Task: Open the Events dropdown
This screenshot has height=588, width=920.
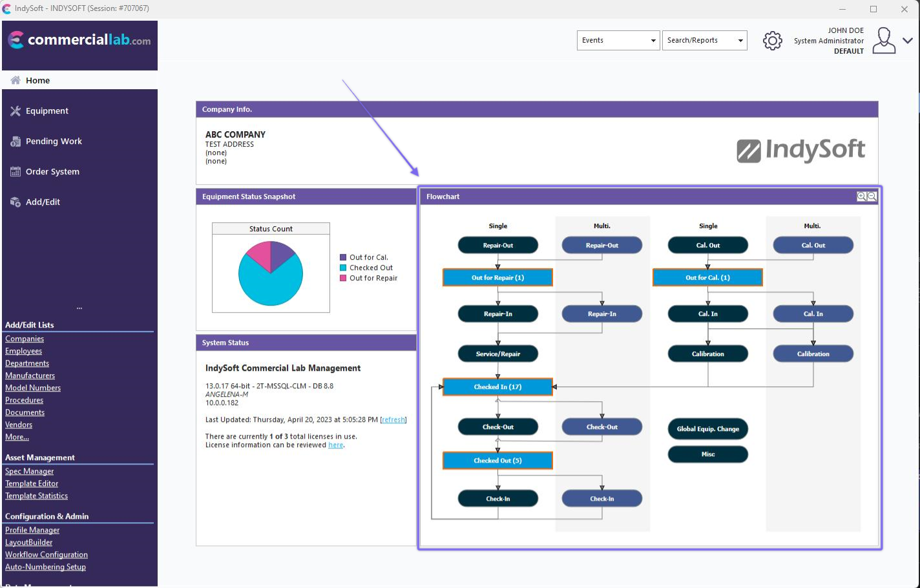Action: click(x=618, y=40)
